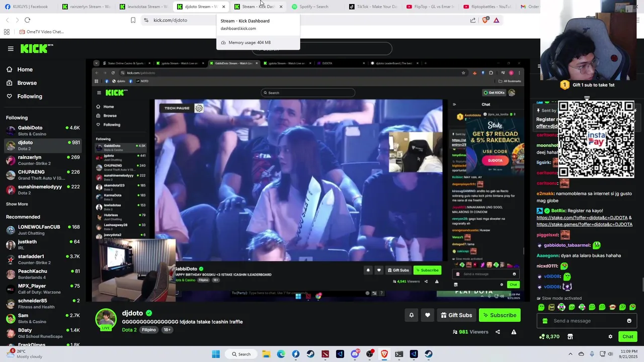
Task: Open the Kick channel points shop icon
Action: tap(570, 337)
